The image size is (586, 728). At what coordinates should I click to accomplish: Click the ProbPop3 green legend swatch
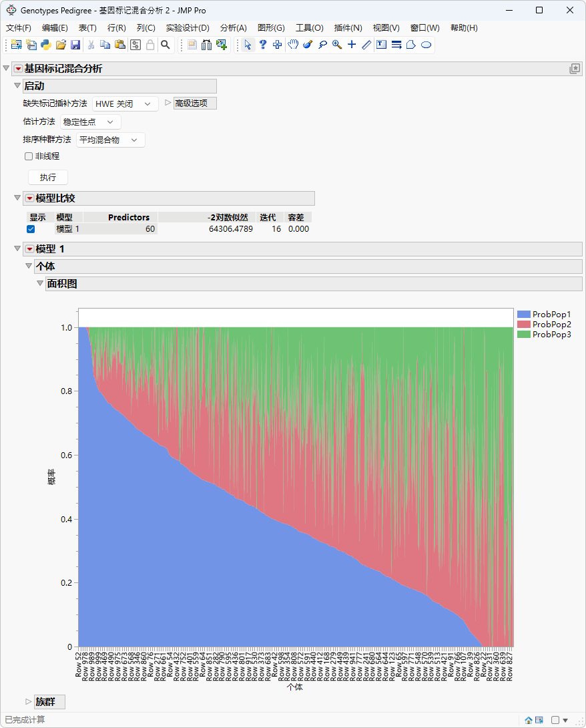524,335
